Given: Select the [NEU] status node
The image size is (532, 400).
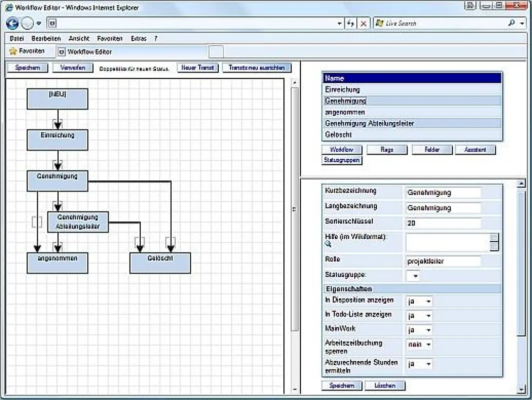Looking at the screenshot, I should [x=58, y=99].
